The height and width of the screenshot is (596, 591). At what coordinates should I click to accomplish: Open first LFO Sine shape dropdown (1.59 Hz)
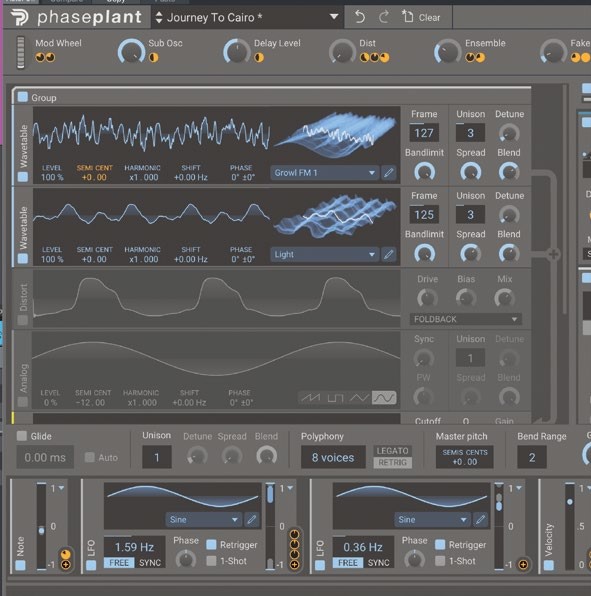204,519
